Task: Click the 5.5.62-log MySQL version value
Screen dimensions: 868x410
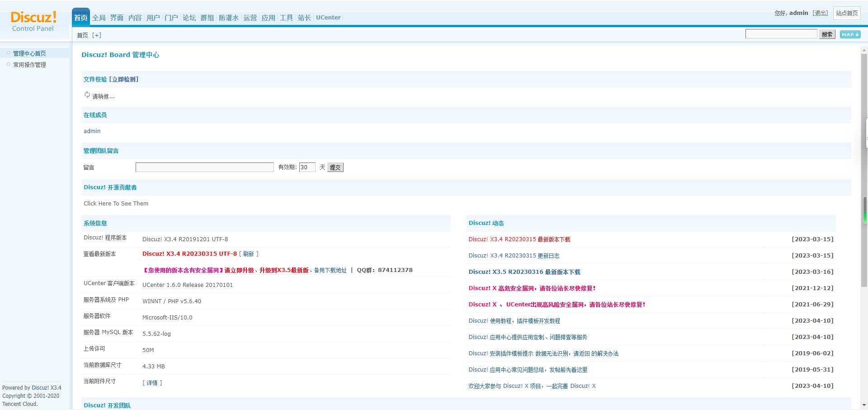Action: 156,334
